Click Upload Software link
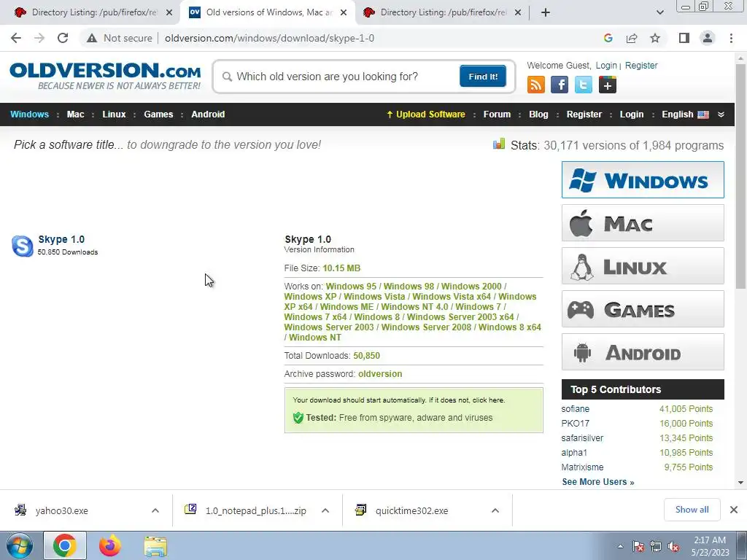 426,114
